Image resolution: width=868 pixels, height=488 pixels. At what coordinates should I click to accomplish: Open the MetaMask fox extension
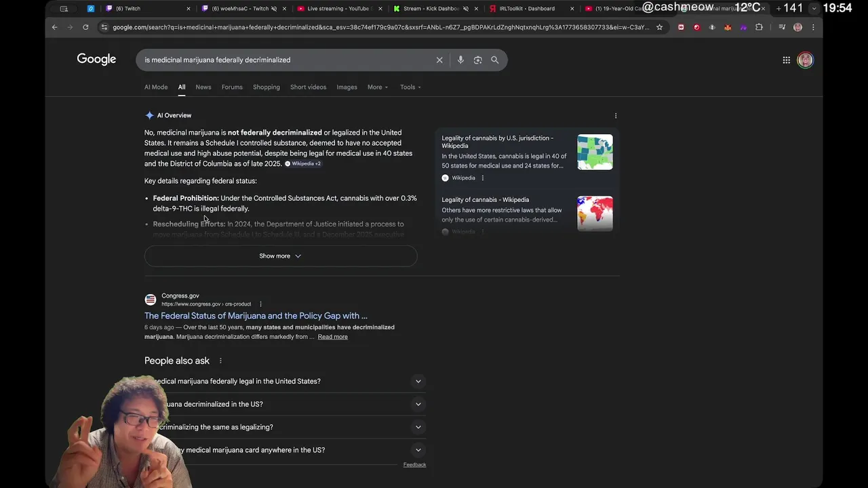pyautogui.click(x=728, y=27)
